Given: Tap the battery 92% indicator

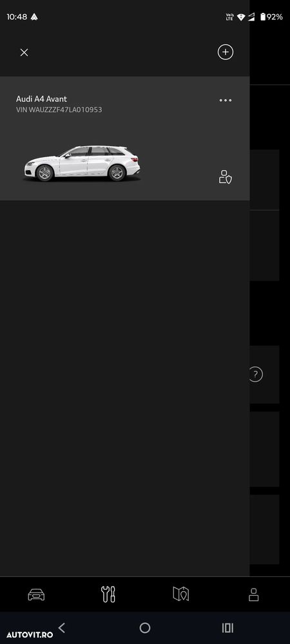Looking at the screenshot, I should pyautogui.click(x=271, y=17).
